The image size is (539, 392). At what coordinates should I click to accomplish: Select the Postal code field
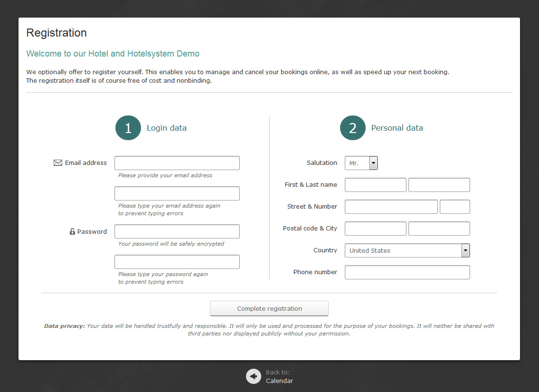point(375,229)
